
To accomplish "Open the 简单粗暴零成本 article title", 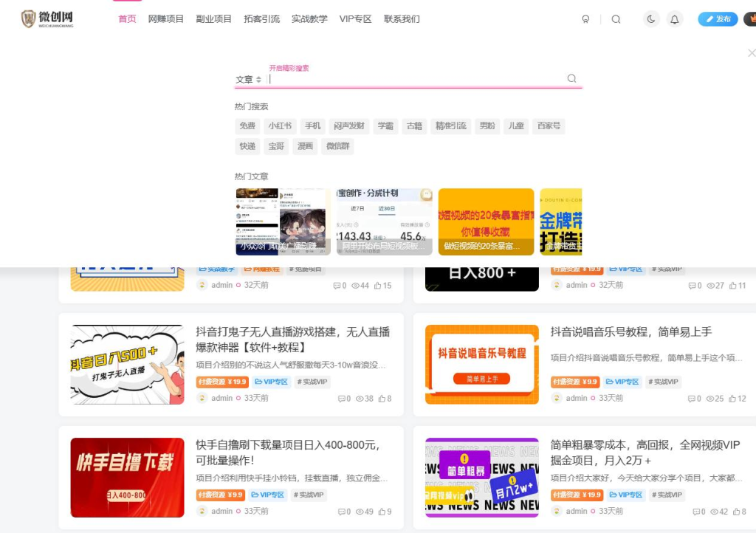I will (x=645, y=453).
